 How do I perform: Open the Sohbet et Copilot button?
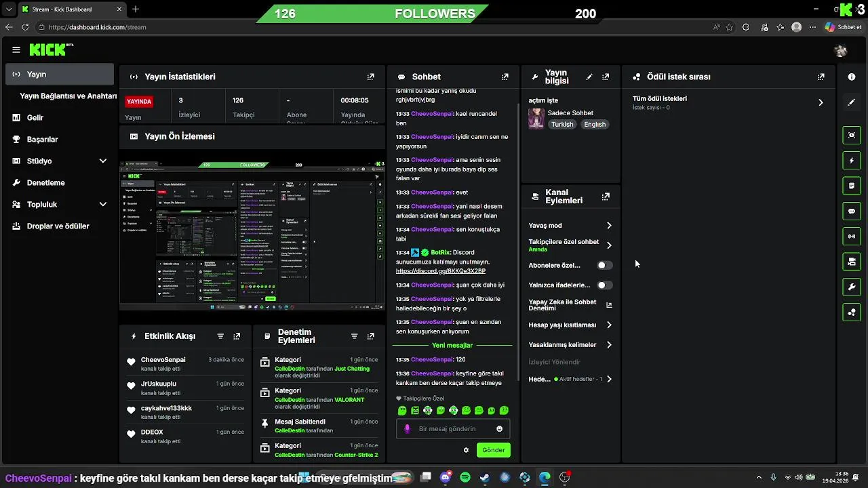pos(843,27)
